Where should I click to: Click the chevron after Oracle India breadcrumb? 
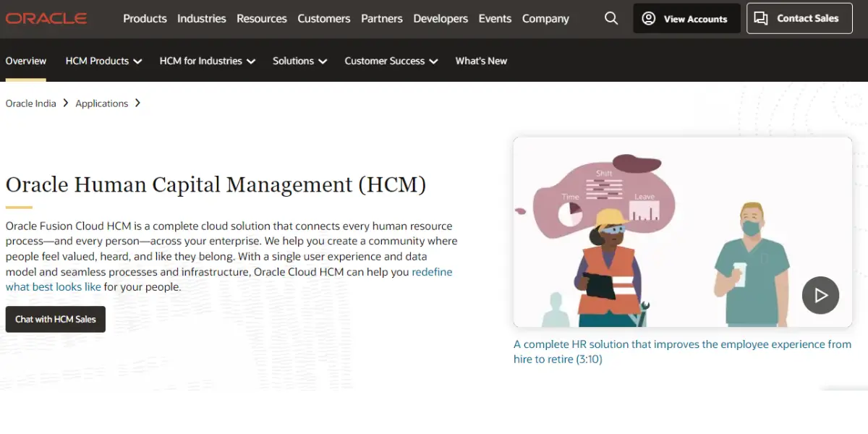66,103
